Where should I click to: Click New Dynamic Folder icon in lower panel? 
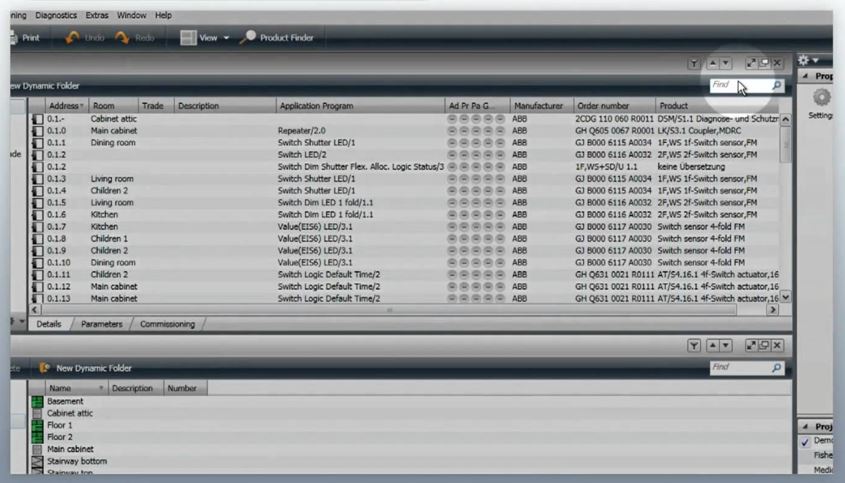(45, 368)
